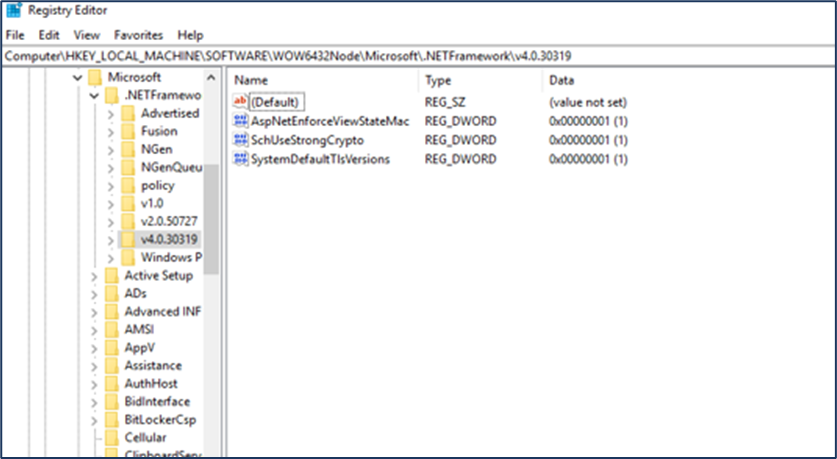Viewport: 837px width, 459px height.
Task: Expand the v4.0.30319 key
Action: coord(110,240)
